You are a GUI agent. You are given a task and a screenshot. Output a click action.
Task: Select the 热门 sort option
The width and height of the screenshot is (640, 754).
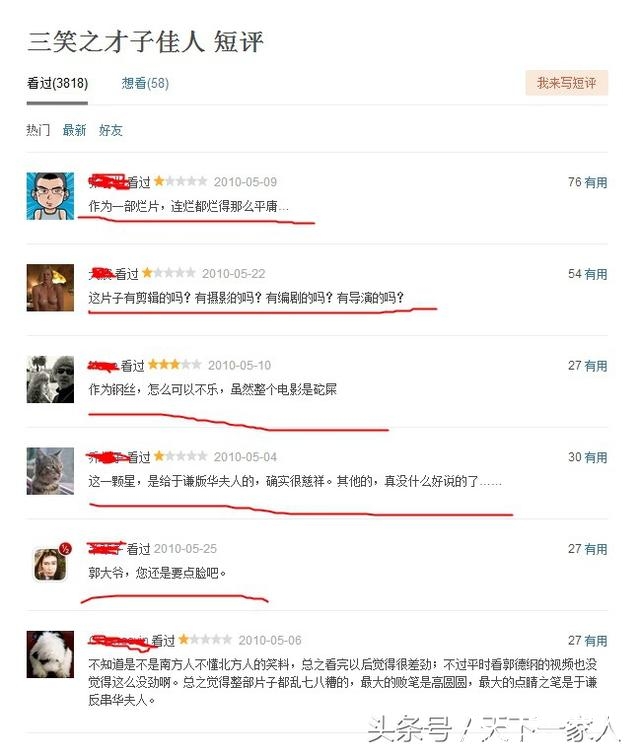coord(38,130)
